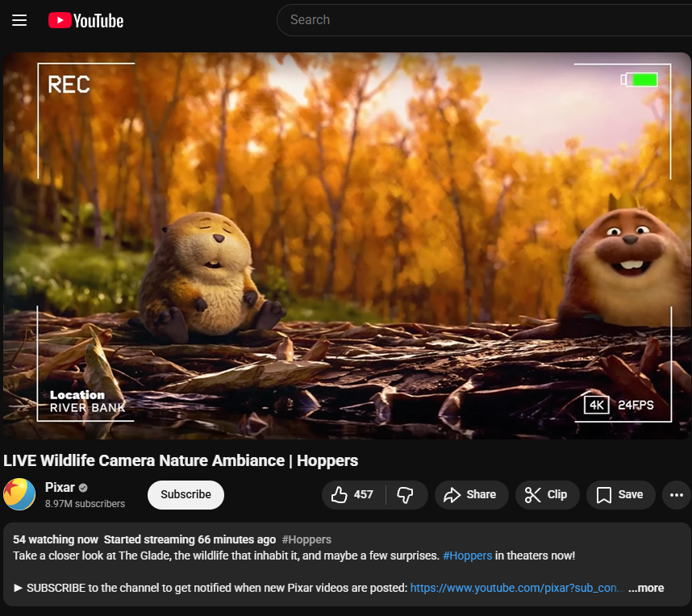Click '8.97M subscribers' text

[x=85, y=503]
